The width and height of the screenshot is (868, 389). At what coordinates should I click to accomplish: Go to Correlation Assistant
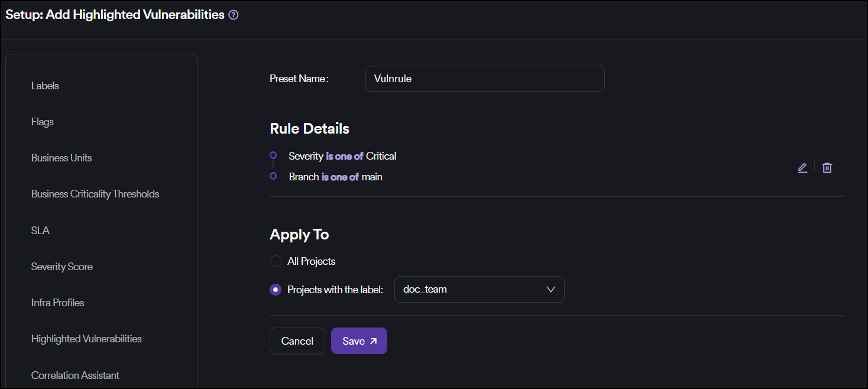point(75,375)
